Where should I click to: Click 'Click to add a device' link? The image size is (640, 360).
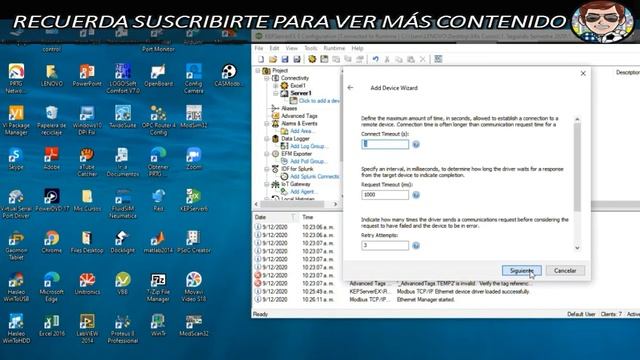click(319, 101)
